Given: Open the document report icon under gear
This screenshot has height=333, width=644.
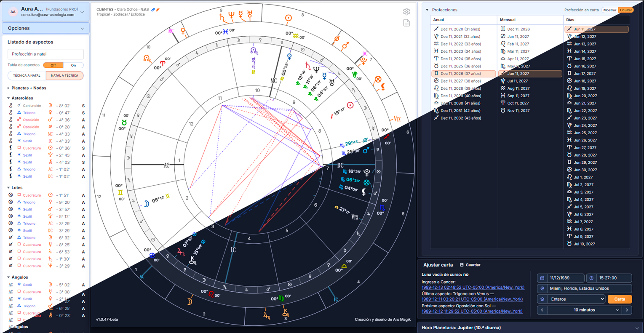Looking at the screenshot, I should [406, 23].
